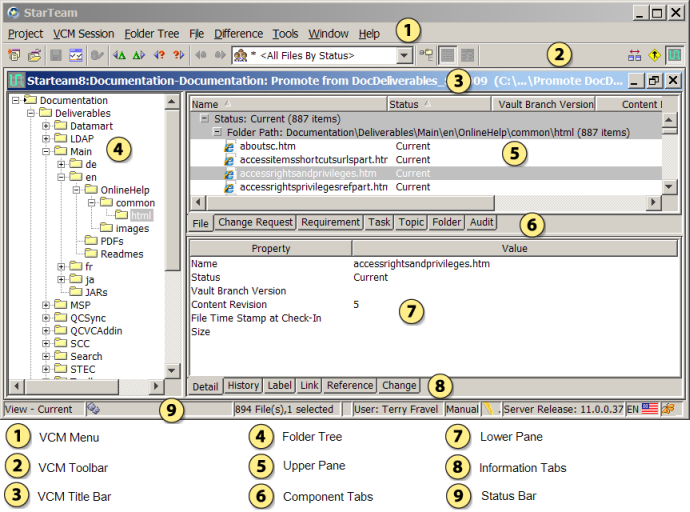The image size is (690, 512).
Task: Click the aboutsc.htm file icon
Action: pyautogui.click(x=229, y=146)
